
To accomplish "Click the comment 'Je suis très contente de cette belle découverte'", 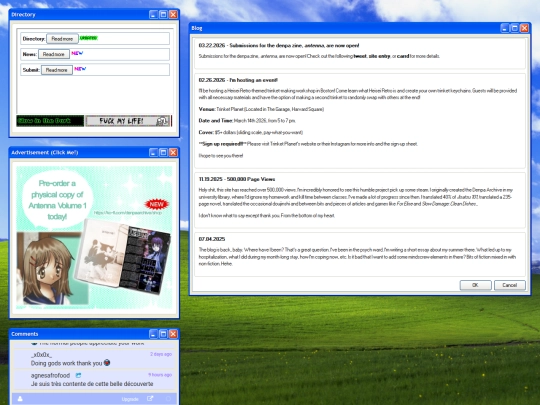I will tap(92, 384).
